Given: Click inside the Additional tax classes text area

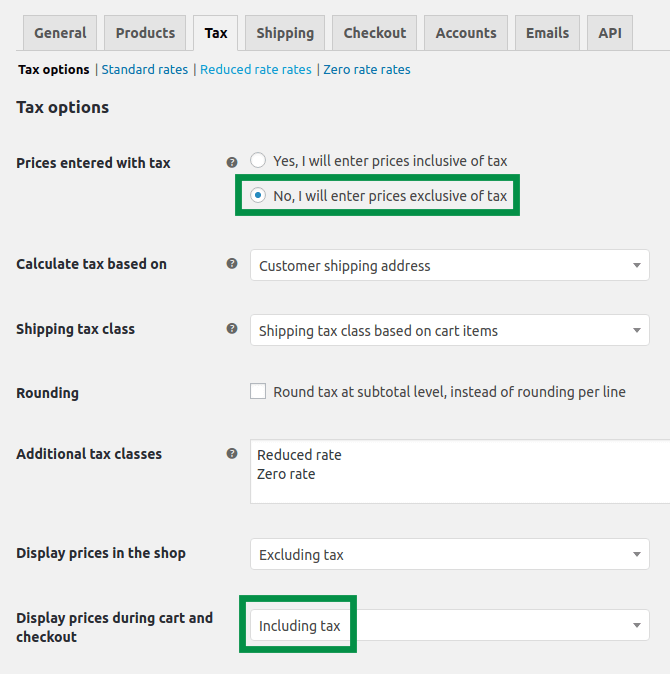Looking at the screenshot, I should 460,472.
